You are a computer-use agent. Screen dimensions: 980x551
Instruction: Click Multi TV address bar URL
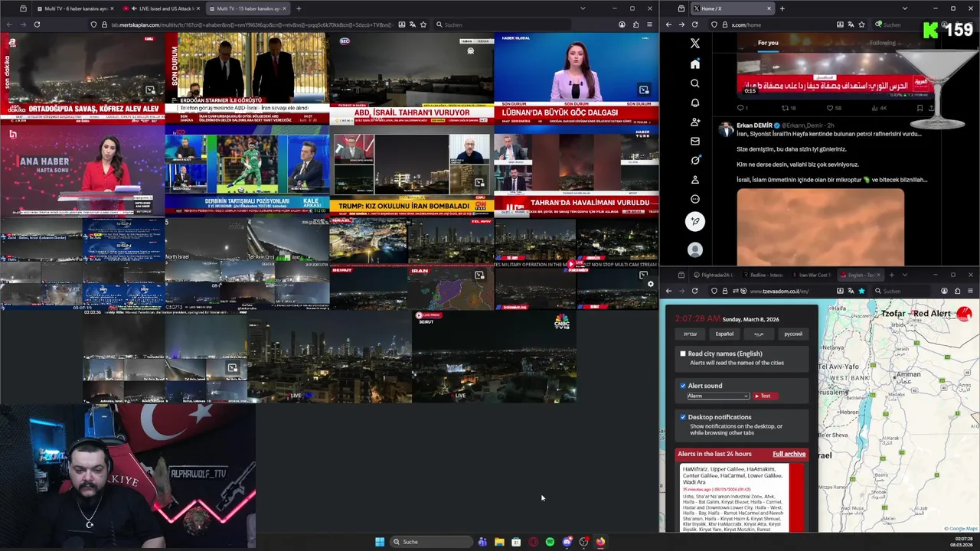coord(253,24)
